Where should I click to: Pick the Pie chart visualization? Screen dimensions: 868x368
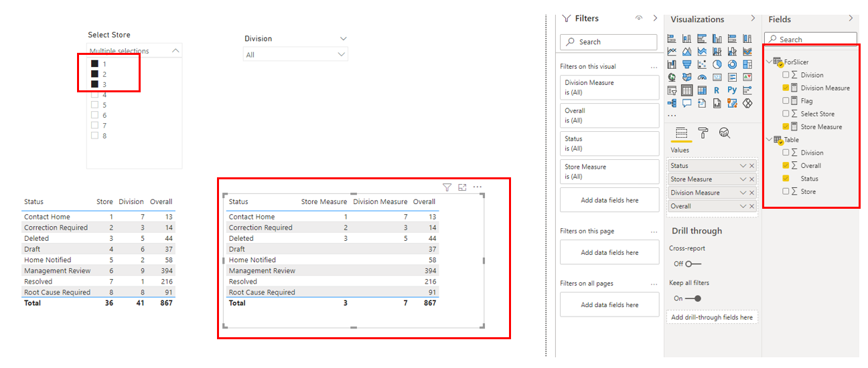[x=717, y=64]
